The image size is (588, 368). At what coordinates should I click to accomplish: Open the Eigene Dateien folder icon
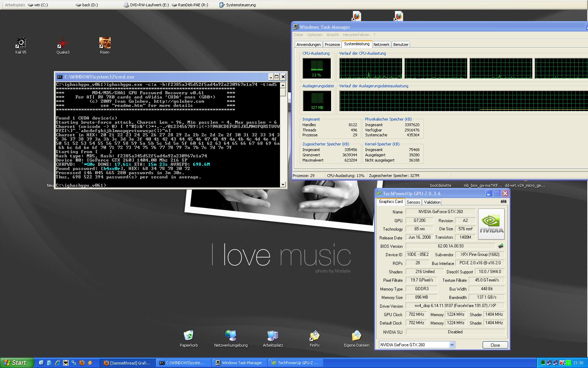(357, 339)
